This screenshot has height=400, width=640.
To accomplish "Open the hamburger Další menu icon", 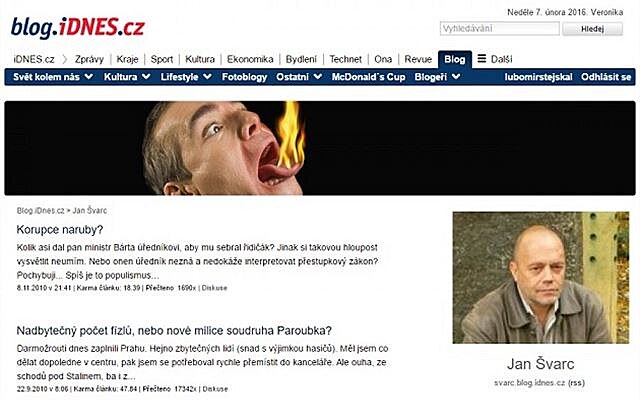I will click(x=482, y=59).
